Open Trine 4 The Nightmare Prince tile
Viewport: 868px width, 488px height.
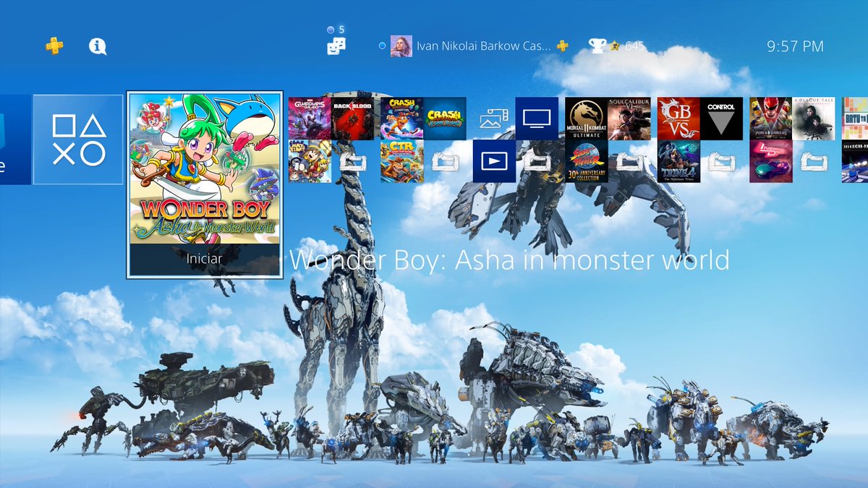click(678, 161)
